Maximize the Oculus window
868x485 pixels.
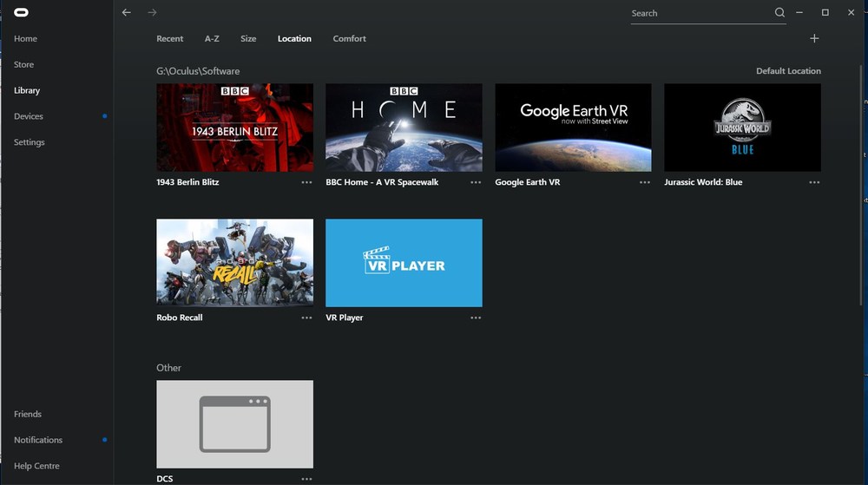point(825,12)
